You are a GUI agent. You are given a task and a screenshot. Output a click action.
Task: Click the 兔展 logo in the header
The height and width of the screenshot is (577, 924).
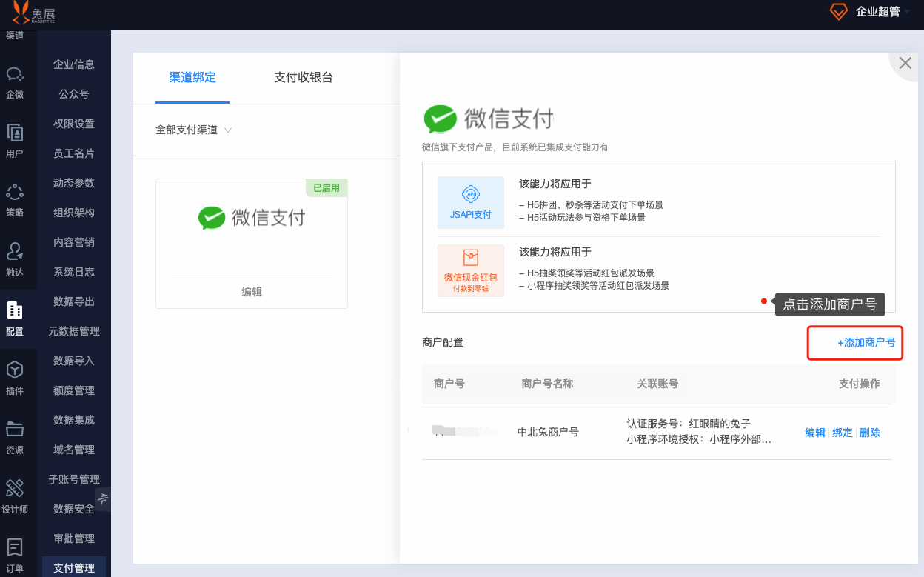34,12
